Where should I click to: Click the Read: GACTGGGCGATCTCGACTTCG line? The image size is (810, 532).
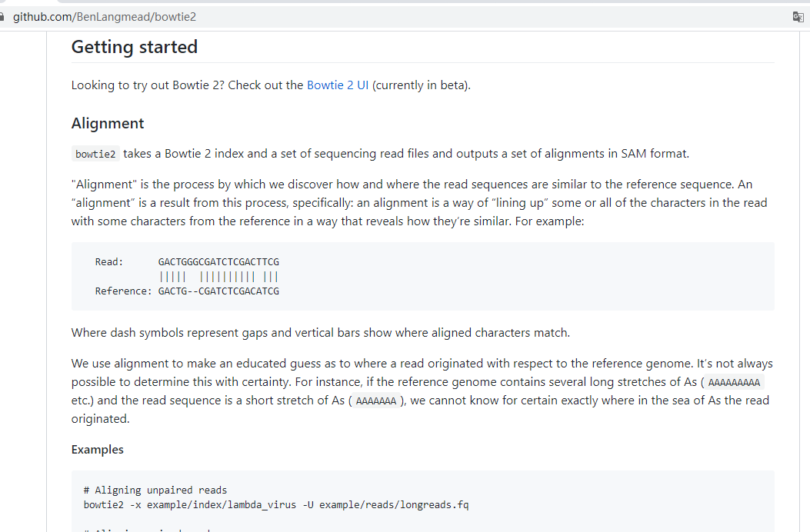tap(187, 262)
